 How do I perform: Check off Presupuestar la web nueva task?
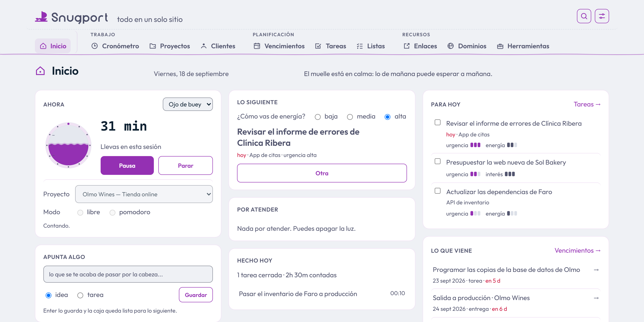point(438,161)
